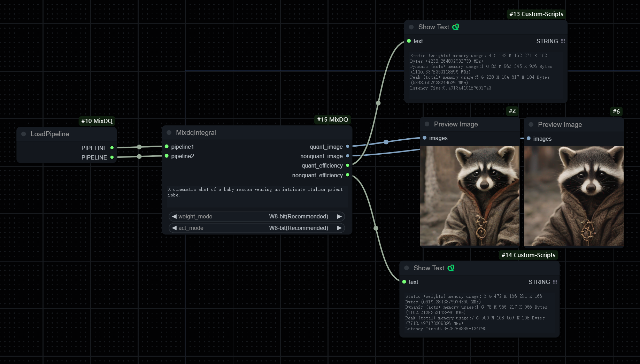Collapse the LoadPipeline node via its dot

24,134
